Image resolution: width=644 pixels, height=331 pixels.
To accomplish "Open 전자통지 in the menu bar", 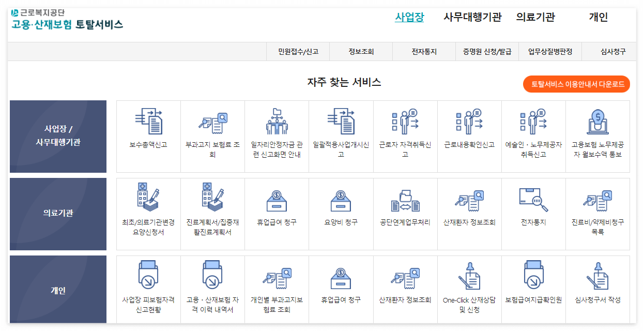I will pyautogui.click(x=424, y=52).
